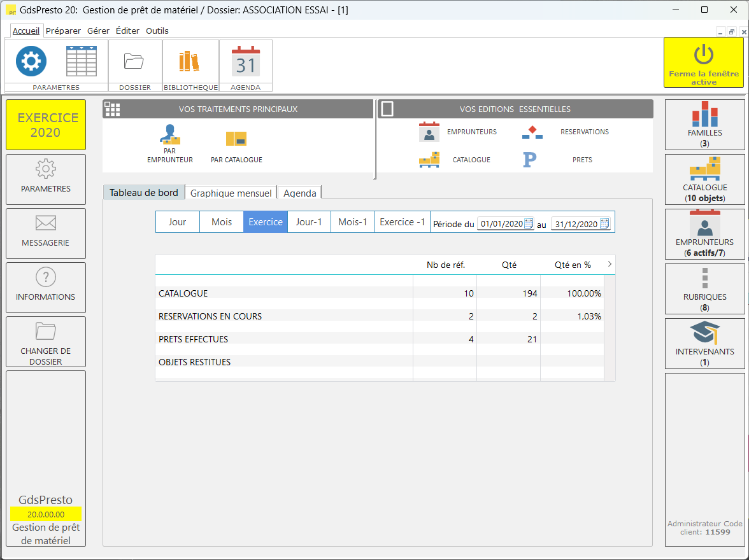
Task: Select the RESERVATIONS EN COURS row
Action: [x=380, y=316]
